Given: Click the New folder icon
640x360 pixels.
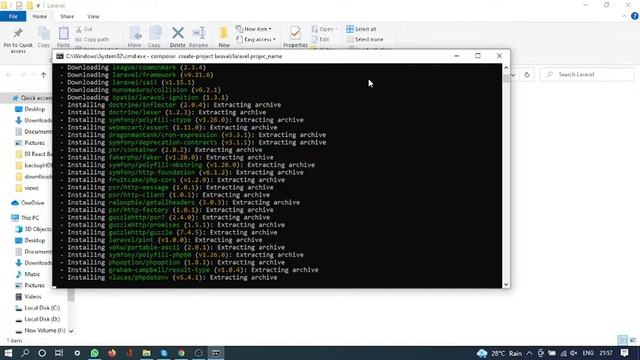Looking at the screenshot, I should coord(224,33).
